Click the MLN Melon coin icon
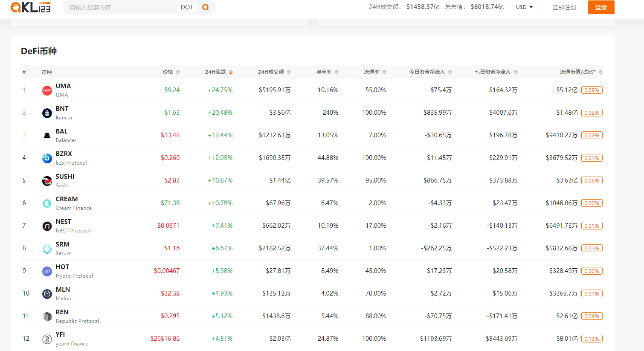The height and width of the screenshot is (351, 644). [47, 293]
